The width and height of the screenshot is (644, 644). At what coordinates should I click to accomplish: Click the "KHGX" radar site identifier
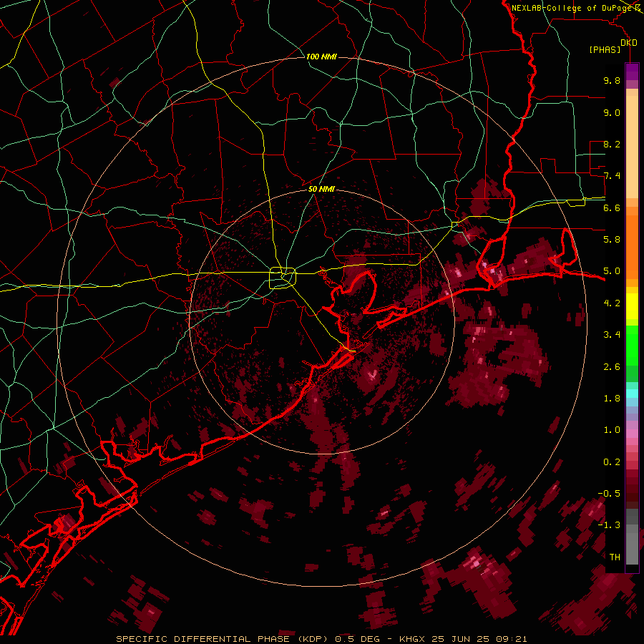pos(412,639)
